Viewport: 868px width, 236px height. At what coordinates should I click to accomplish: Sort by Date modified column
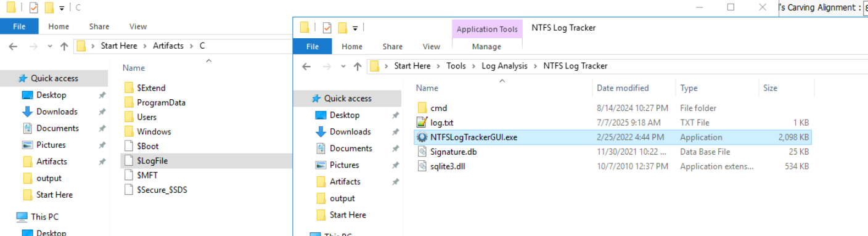pos(623,88)
